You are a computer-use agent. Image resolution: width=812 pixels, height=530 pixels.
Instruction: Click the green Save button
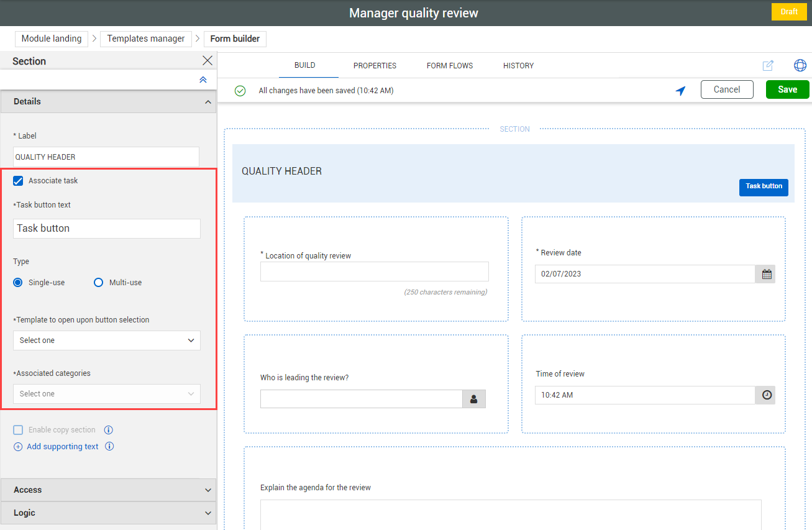(x=787, y=89)
